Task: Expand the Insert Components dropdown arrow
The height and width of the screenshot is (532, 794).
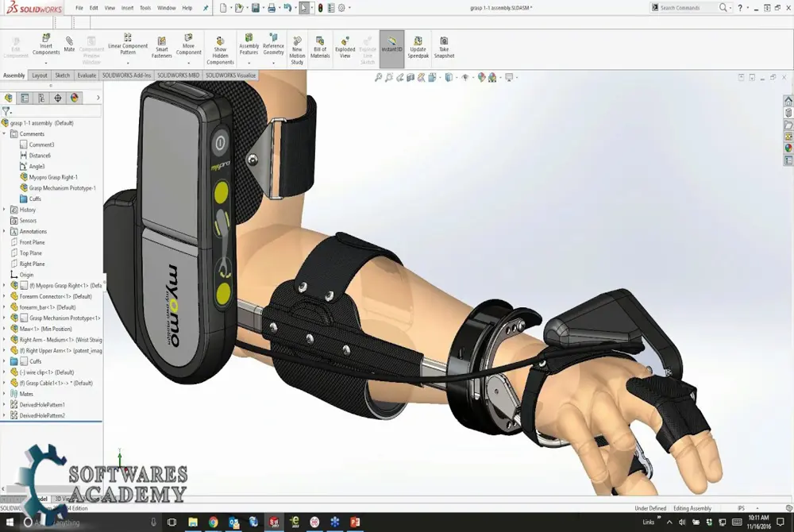Action: (46, 64)
